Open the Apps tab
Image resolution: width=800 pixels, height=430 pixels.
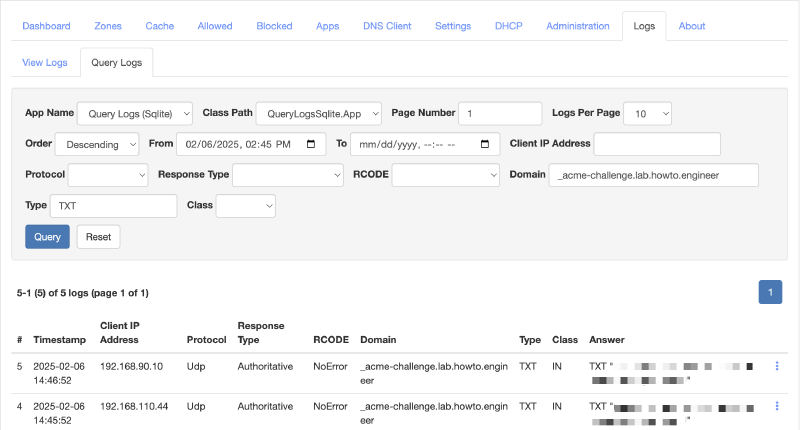click(328, 26)
